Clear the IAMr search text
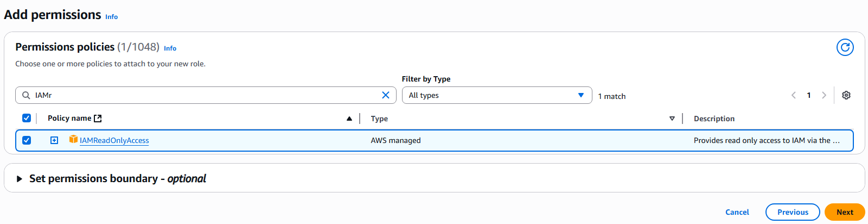This screenshot has width=868, height=224. (x=386, y=95)
